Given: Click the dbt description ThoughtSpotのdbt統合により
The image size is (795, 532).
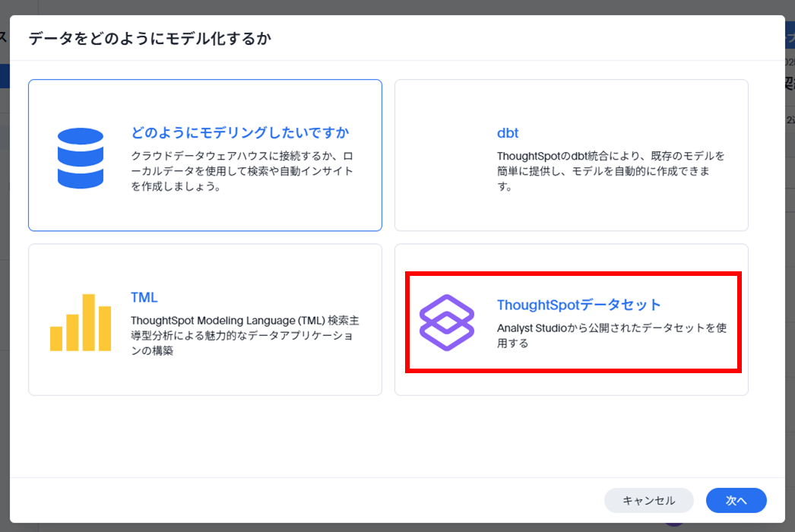Looking at the screenshot, I should (x=611, y=171).
